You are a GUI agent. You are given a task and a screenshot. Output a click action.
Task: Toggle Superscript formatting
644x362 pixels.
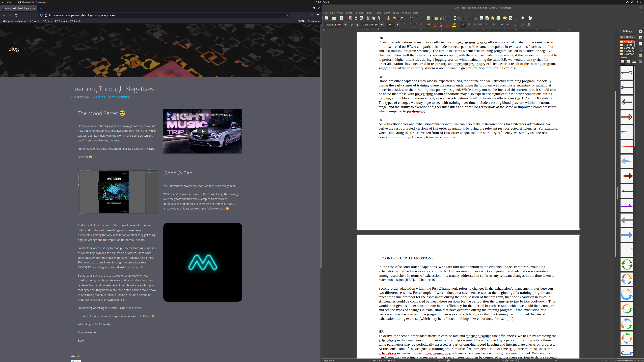click(x=428, y=25)
